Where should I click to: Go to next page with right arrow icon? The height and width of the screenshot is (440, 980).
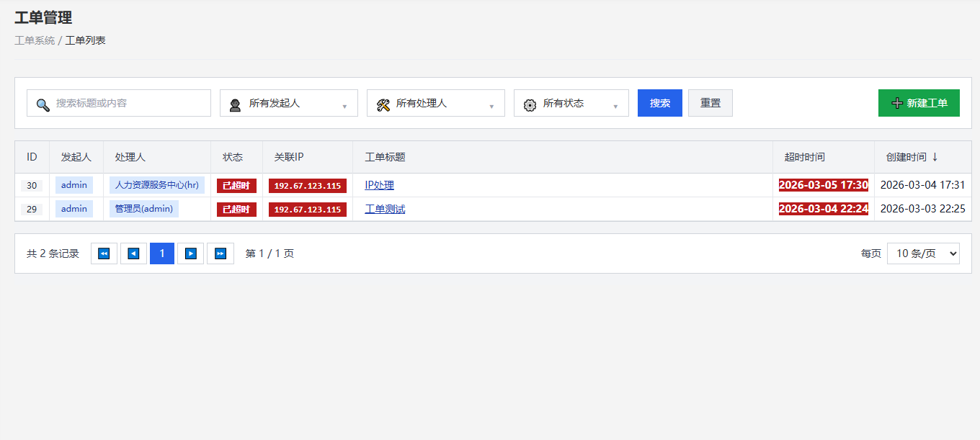[x=191, y=253]
